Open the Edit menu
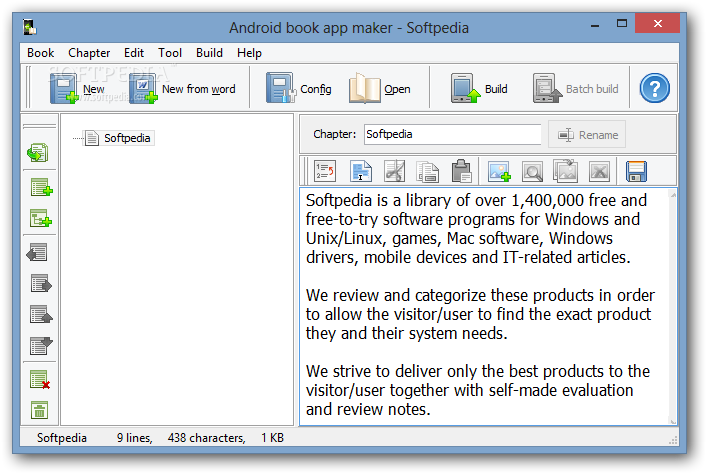Image resolution: width=707 pixels, height=474 pixels. (134, 53)
